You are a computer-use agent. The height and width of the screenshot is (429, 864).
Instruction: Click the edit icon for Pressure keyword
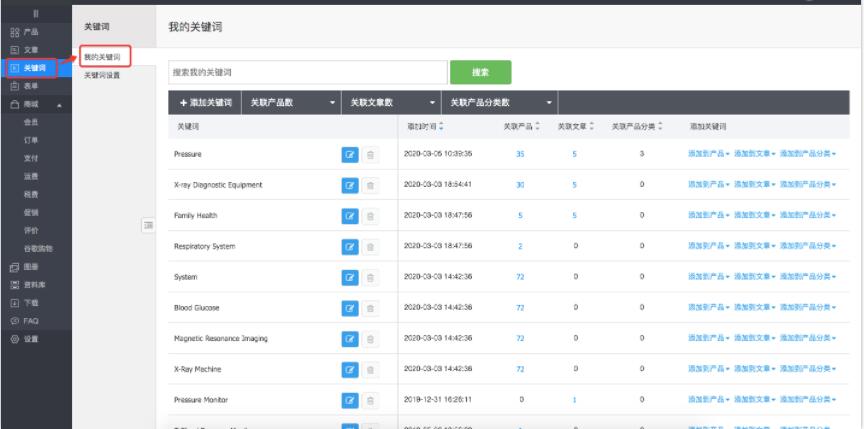pos(350,154)
